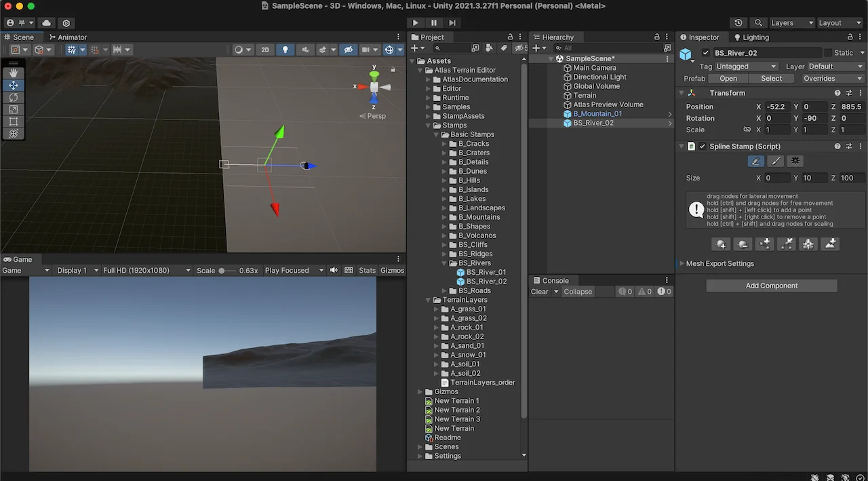Open the Full HD resolution dropdown
The width and height of the screenshot is (868, 481).
(x=146, y=270)
